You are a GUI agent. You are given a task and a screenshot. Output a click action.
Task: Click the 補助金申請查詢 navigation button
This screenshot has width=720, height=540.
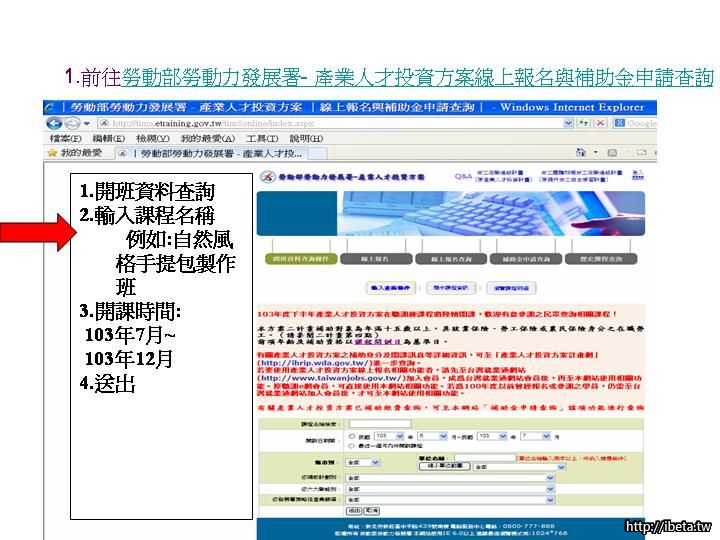[x=526, y=258]
